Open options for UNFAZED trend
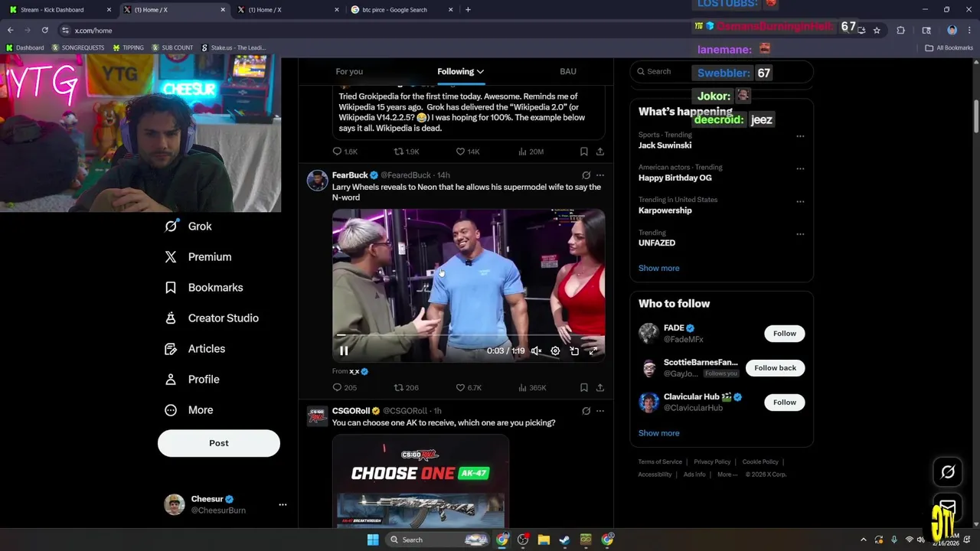The image size is (980, 551). pyautogui.click(x=800, y=234)
